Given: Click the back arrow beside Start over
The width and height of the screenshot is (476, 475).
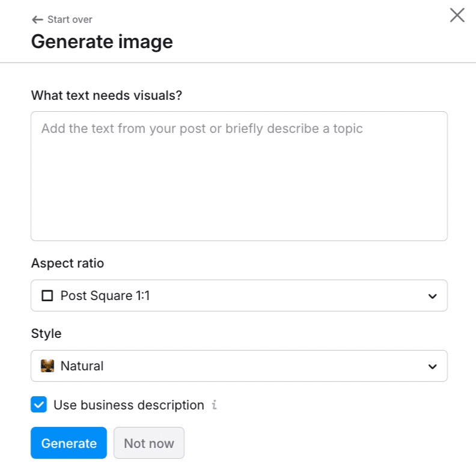Looking at the screenshot, I should pyautogui.click(x=37, y=19).
